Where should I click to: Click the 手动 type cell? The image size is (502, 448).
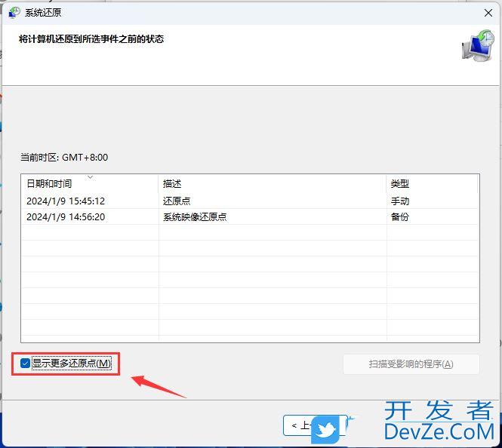coord(400,201)
